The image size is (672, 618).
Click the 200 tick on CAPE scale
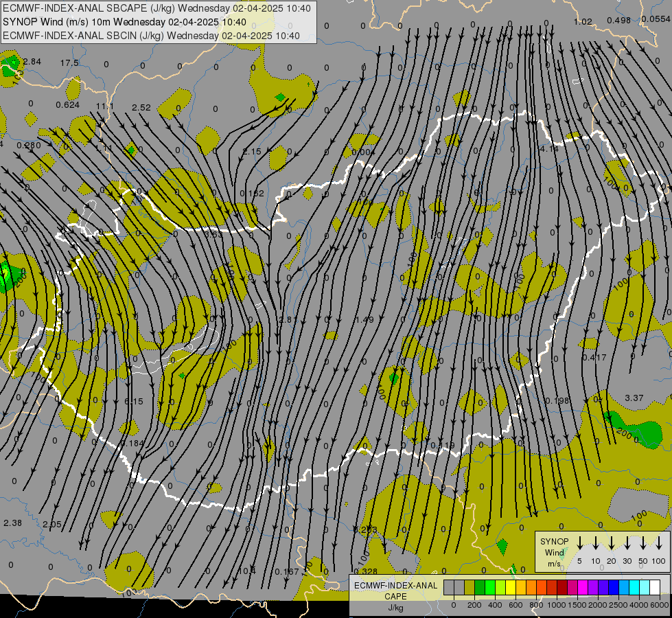coord(474,605)
